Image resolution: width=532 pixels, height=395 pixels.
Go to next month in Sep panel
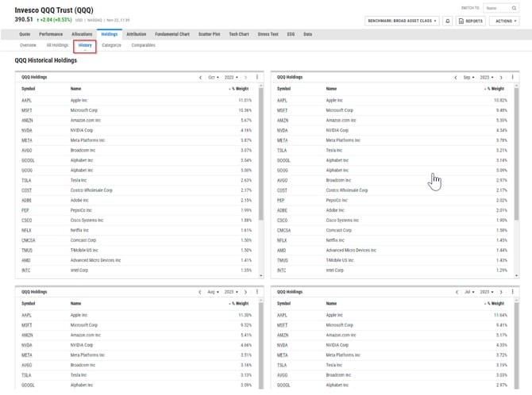501,78
